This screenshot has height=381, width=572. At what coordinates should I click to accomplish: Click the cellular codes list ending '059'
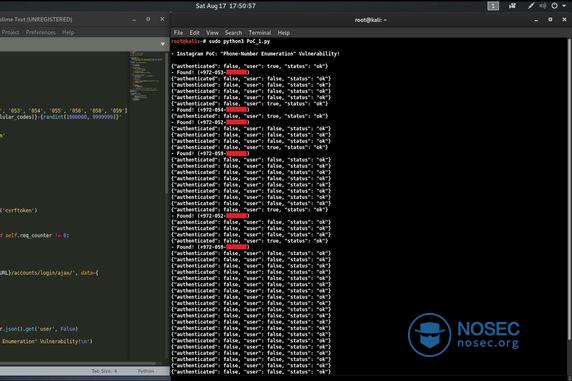click(x=64, y=110)
